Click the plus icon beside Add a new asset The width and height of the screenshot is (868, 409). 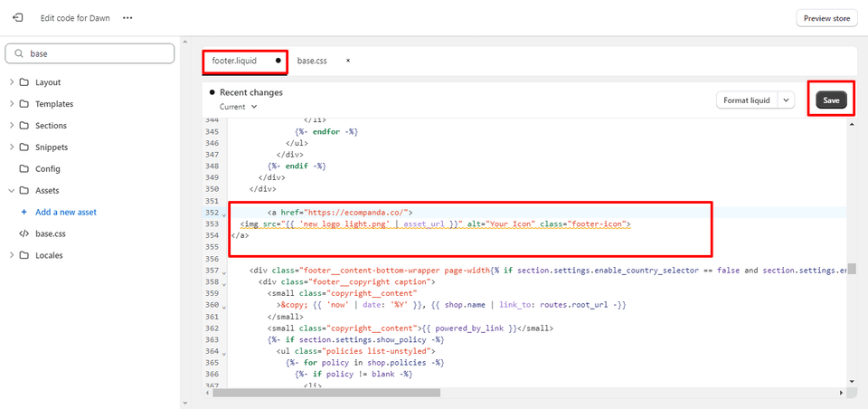[24, 212]
